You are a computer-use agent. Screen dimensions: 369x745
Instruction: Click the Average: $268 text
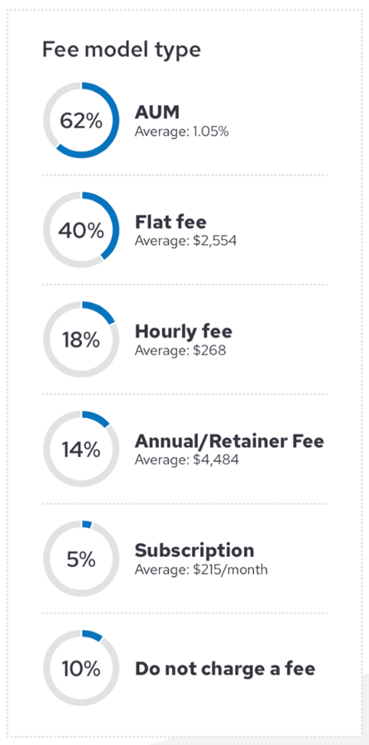pyautogui.click(x=180, y=351)
